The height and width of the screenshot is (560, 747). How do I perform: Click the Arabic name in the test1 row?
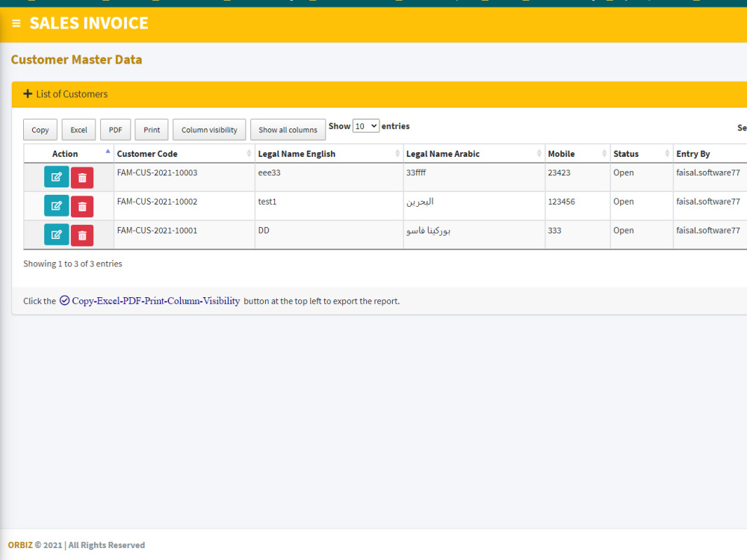[x=420, y=202]
